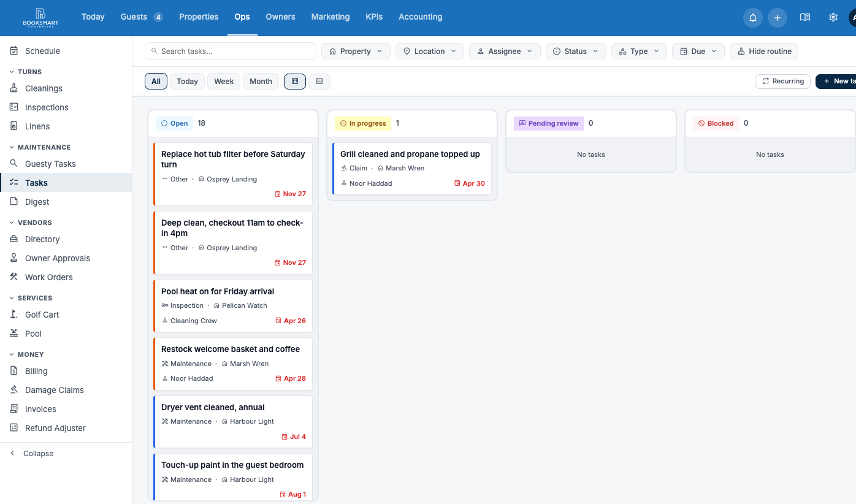Open the Assignee filter dropdown

pos(505,52)
